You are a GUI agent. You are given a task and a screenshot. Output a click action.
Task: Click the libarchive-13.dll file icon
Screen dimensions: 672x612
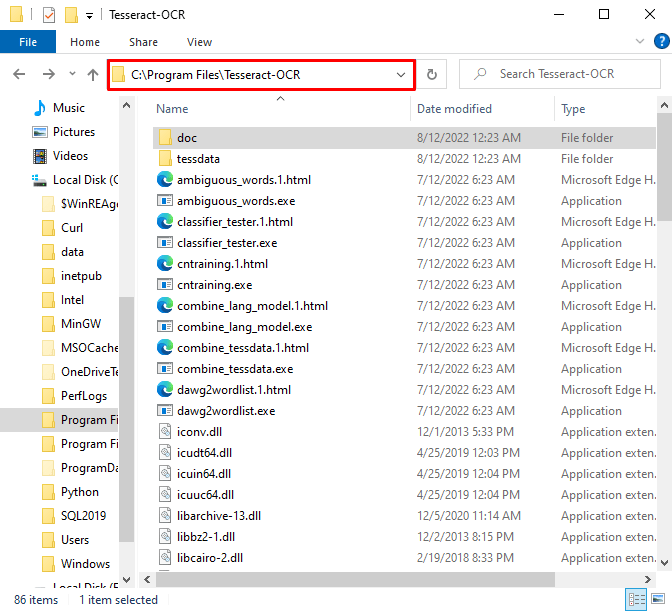click(165, 516)
